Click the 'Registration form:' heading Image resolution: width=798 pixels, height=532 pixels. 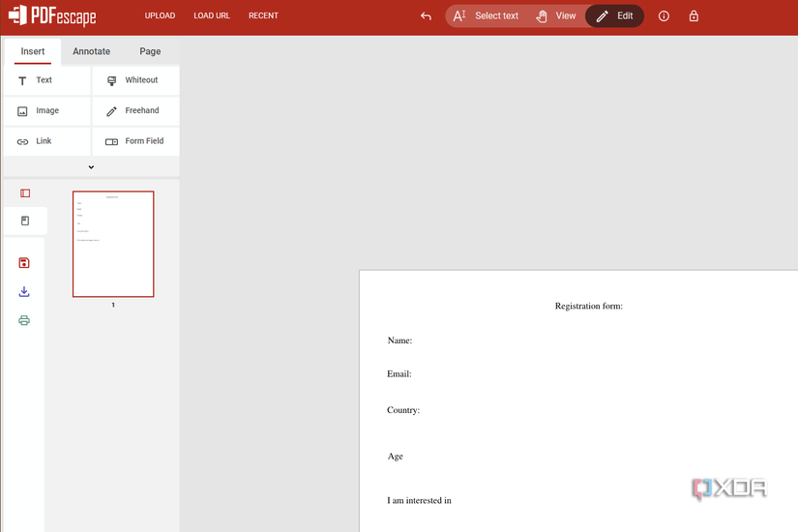(x=588, y=306)
